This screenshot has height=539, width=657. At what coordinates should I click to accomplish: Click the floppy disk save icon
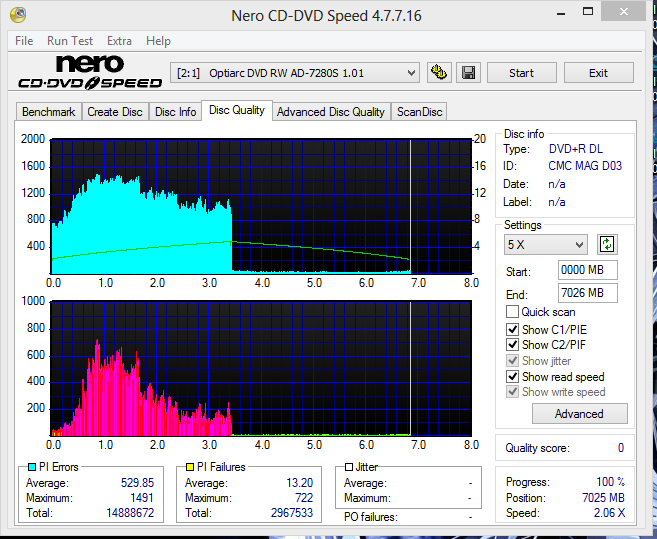pyautogui.click(x=468, y=73)
